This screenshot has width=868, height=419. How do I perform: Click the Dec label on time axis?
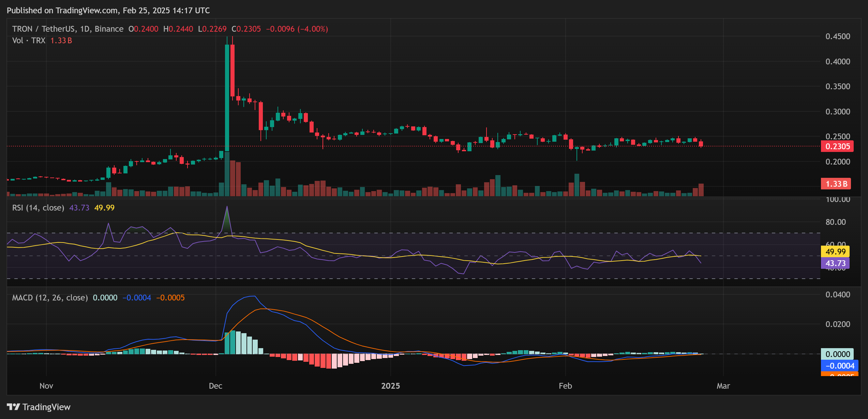coord(215,386)
